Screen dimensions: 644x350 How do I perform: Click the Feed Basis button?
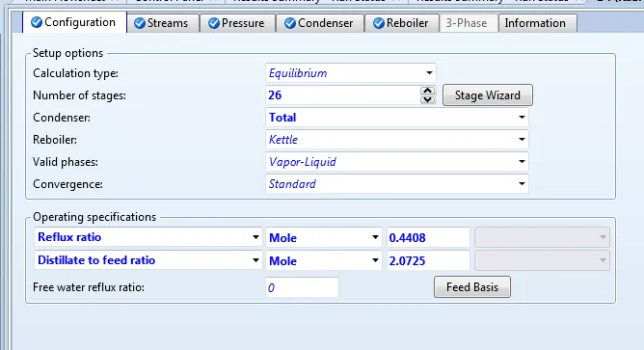472,286
